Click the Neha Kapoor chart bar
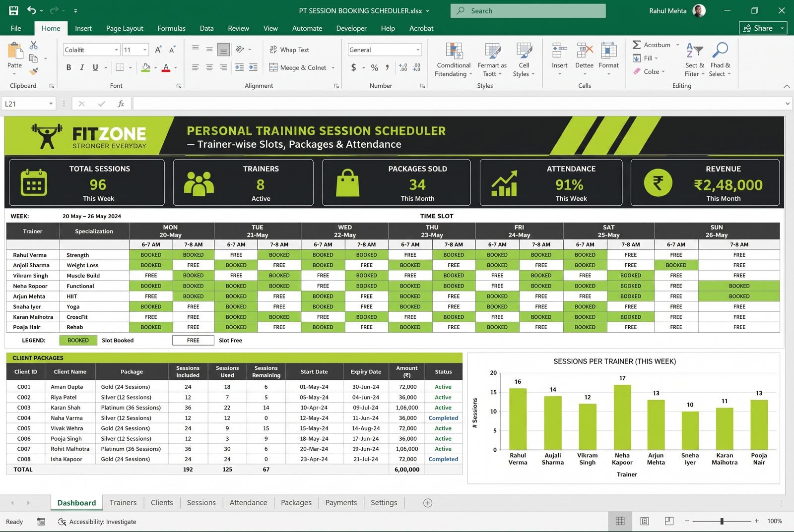Viewport: 794px width, 532px height. tap(622, 417)
